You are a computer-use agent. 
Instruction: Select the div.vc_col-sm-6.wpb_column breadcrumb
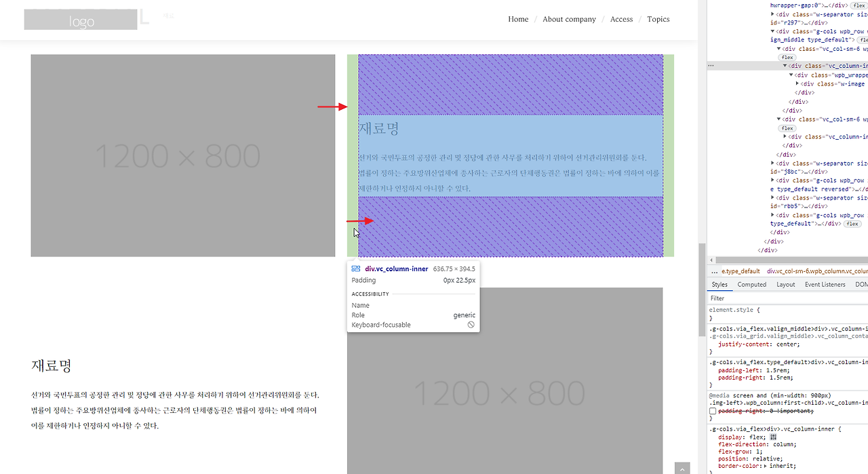click(x=817, y=271)
